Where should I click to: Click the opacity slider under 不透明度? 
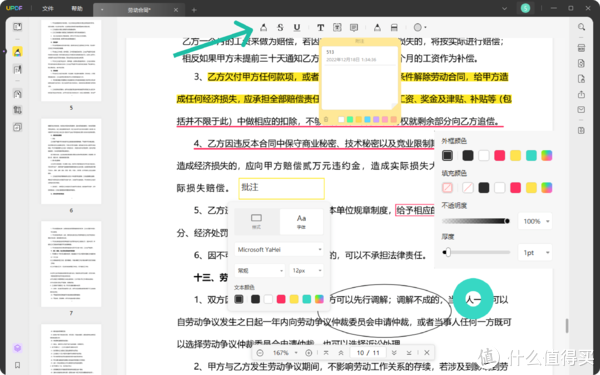476,221
